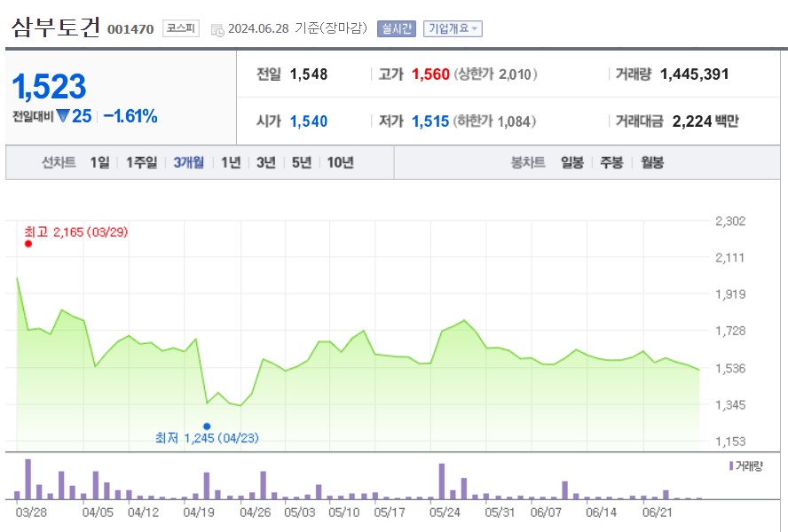Select the 1주일 line chart tab
788x532 pixels.
coord(141,162)
